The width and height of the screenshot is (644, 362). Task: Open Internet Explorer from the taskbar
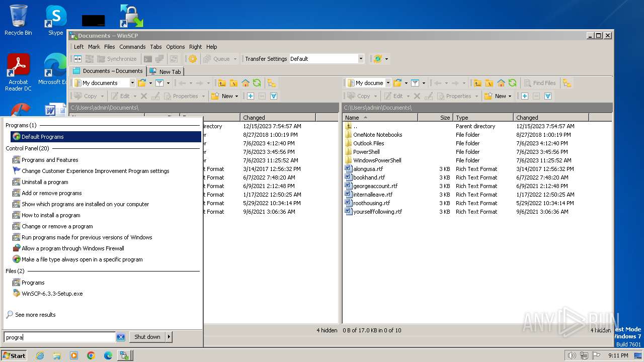pos(40,355)
